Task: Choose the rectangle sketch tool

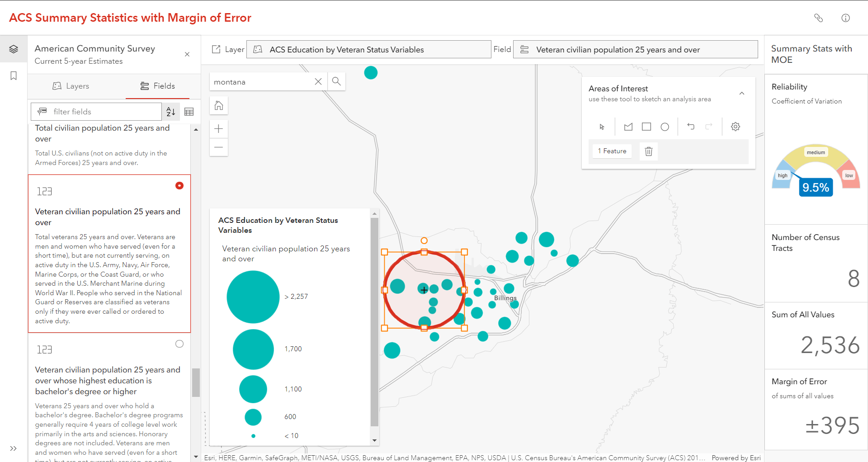Action: pos(646,127)
